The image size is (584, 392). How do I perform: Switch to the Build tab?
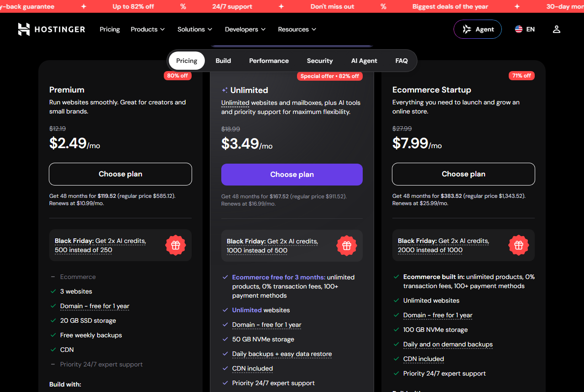(x=223, y=61)
